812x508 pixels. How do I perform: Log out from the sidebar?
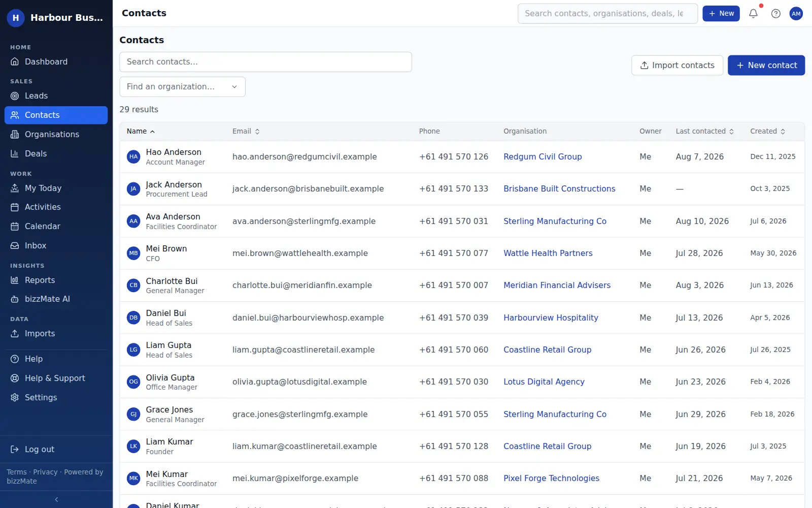tap(56, 449)
